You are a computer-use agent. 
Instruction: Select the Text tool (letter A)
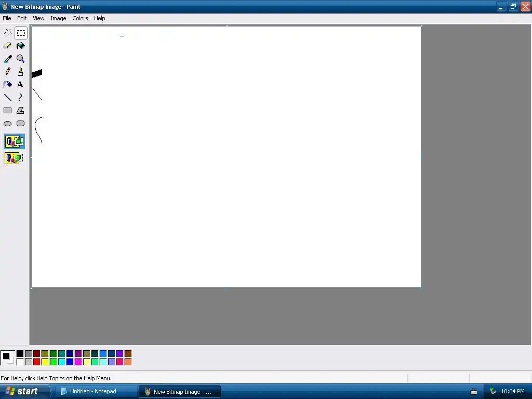pos(21,85)
